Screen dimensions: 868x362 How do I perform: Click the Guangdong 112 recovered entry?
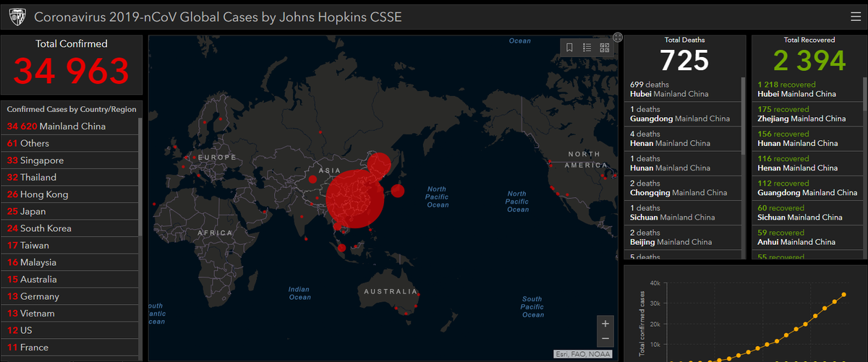tap(807, 188)
